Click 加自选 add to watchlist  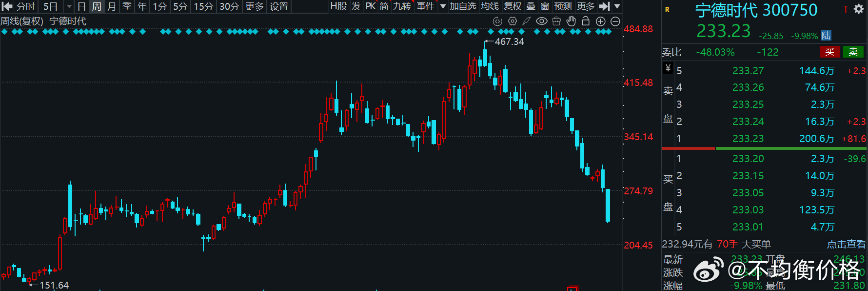[x=463, y=6]
